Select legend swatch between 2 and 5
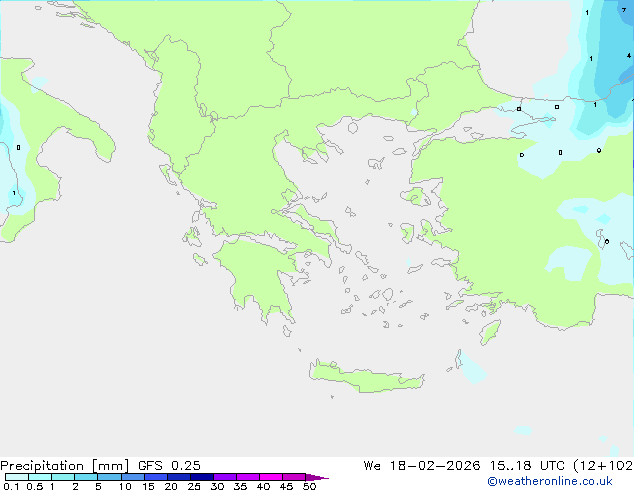634x490 pixels. coord(86,477)
